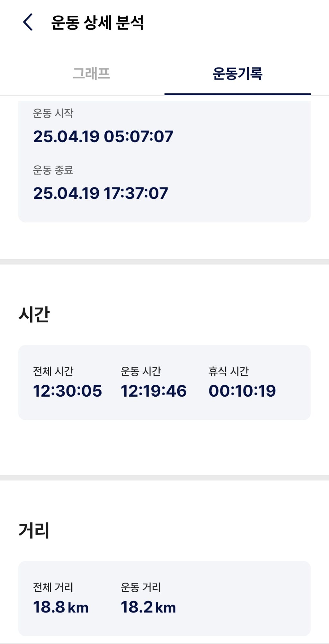
Task: Select start time 25.04.19 05:07:07
Action: point(103,136)
